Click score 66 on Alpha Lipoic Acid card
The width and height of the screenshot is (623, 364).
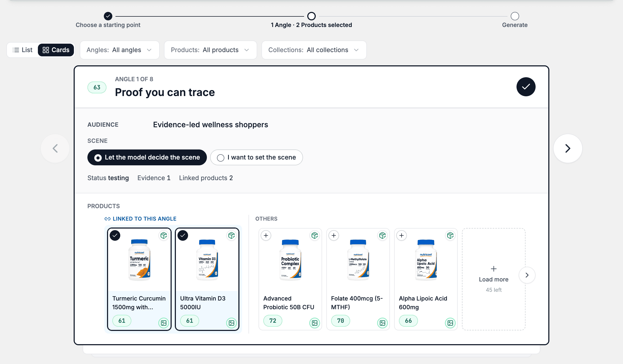[408, 321]
